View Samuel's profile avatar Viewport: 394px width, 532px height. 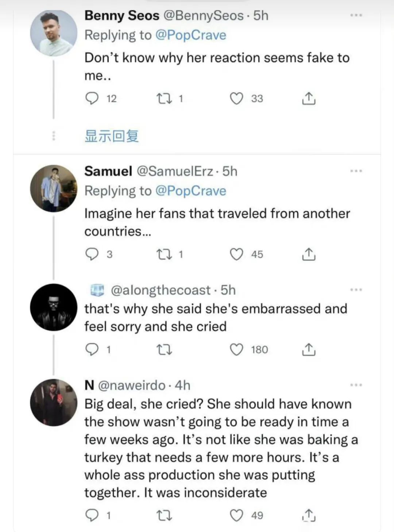click(54, 188)
